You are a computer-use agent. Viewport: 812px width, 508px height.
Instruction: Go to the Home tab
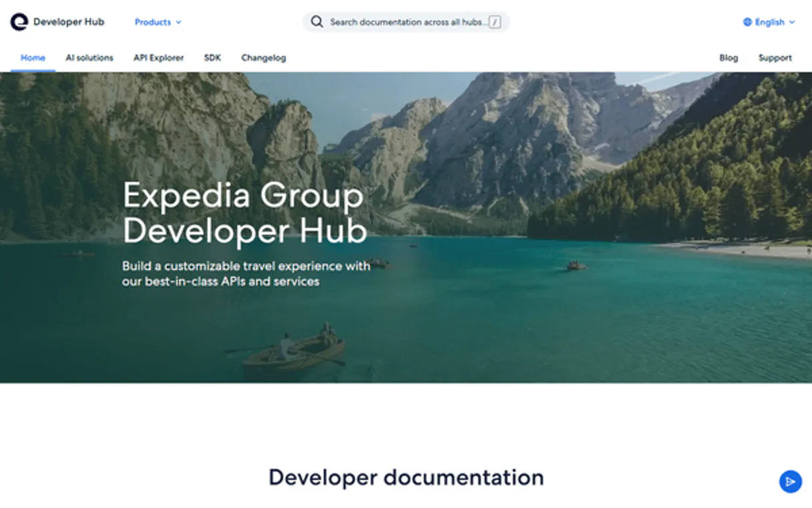[32, 57]
